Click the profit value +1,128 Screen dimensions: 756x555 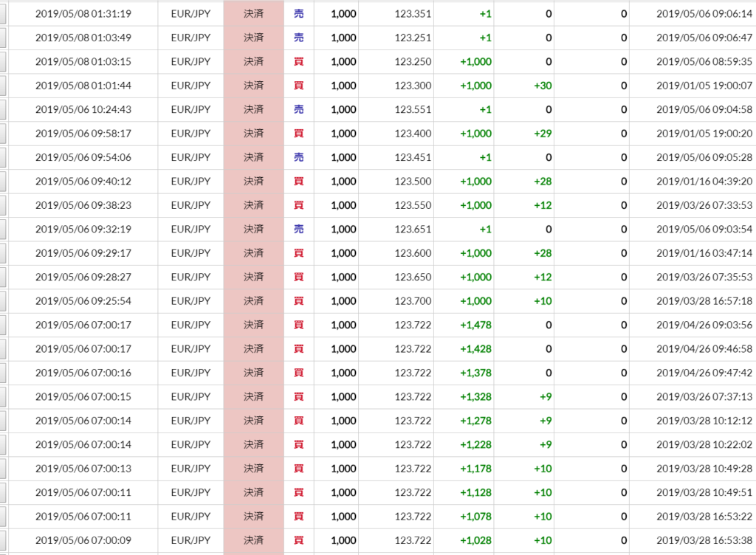pos(476,492)
